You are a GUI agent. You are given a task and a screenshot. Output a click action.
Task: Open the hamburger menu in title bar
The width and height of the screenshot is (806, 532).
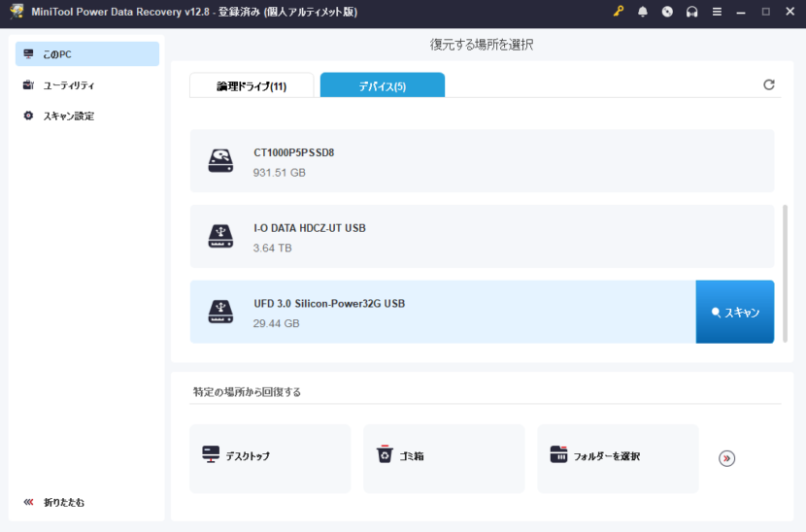coord(717,12)
